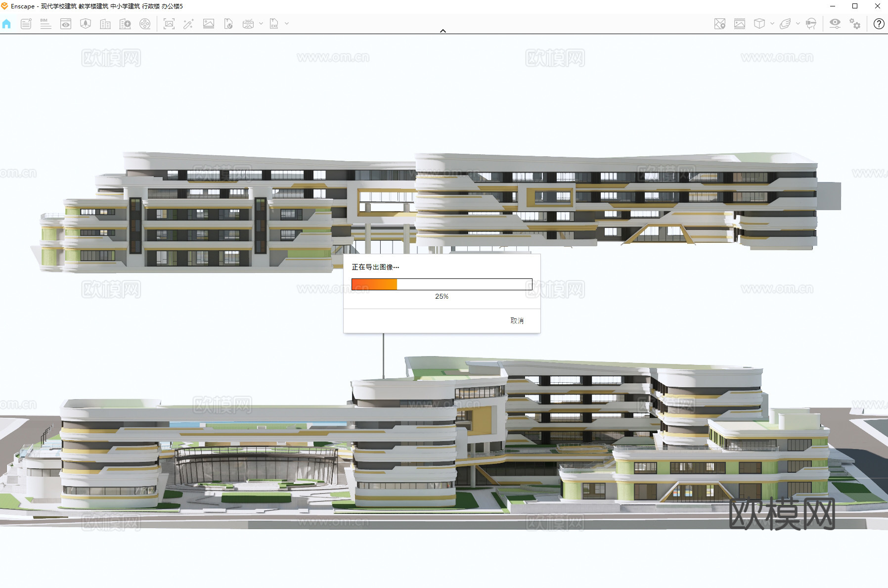Expand the wing navigation dropdown arrow
The height and width of the screenshot is (588, 888).
(x=798, y=24)
